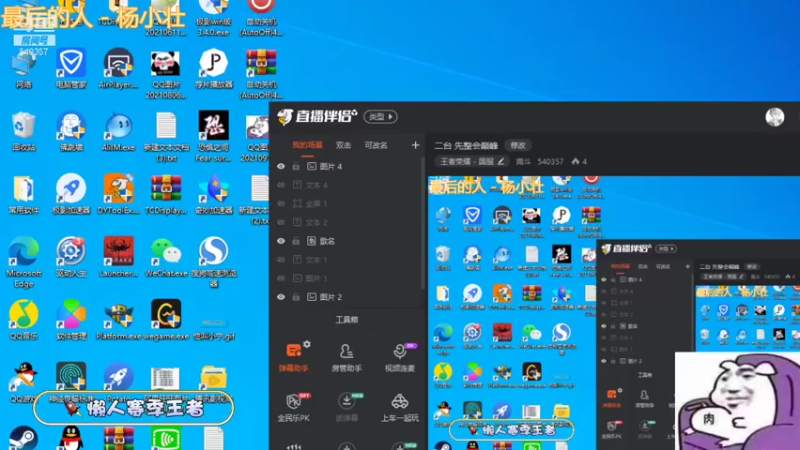800x450 pixels.
Task: Open AirPlayer desktop shortcut
Action: [118, 68]
